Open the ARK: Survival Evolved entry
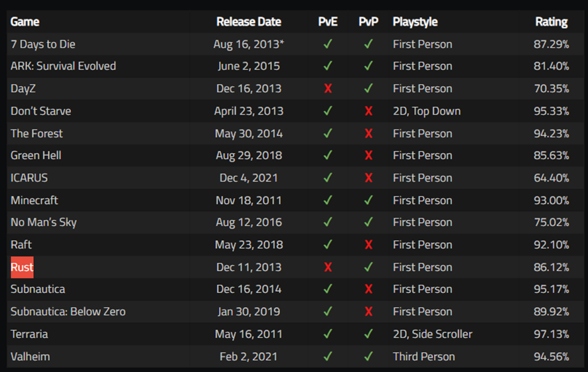Viewport: 588px width, 372px height. 63,66
